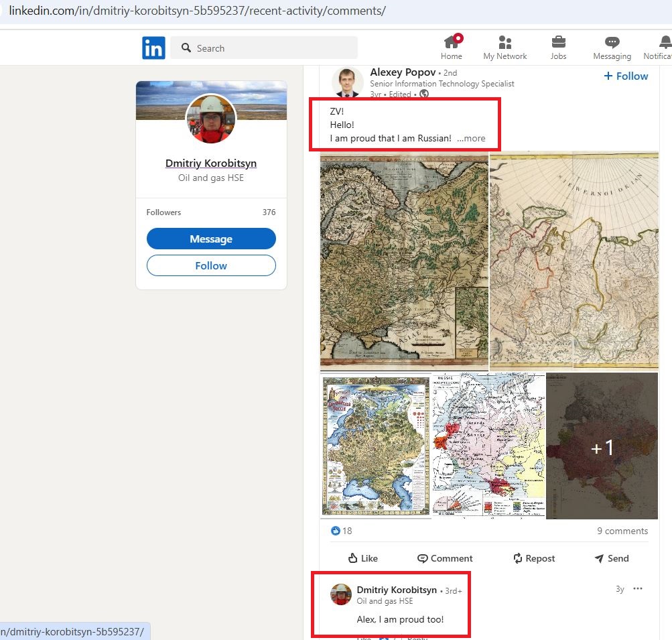Click the sidebar Follow button
The height and width of the screenshot is (640, 672).
(211, 266)
